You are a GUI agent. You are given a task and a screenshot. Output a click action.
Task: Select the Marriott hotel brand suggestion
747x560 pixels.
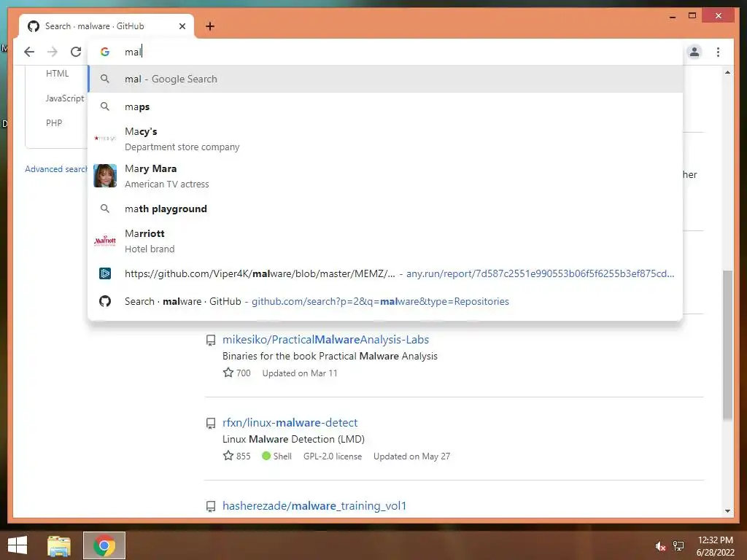point(385,241)
